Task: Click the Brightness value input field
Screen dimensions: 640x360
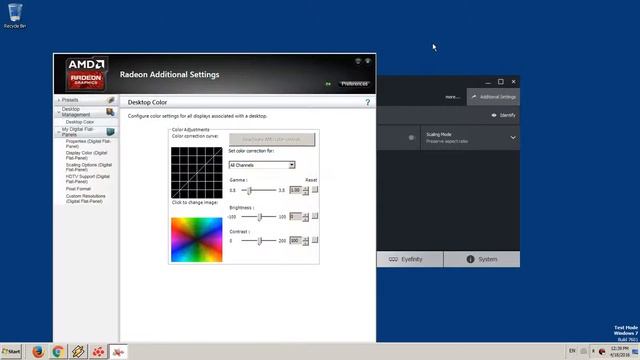Action: 296,217
